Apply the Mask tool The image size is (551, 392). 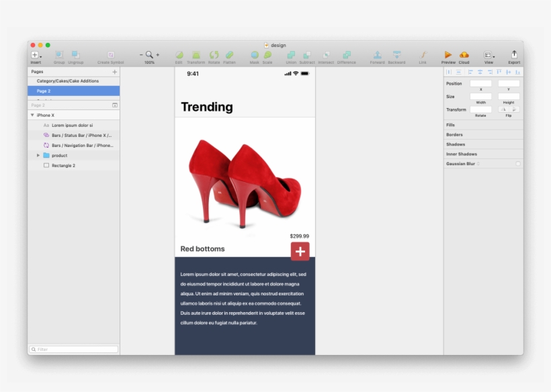255,55
